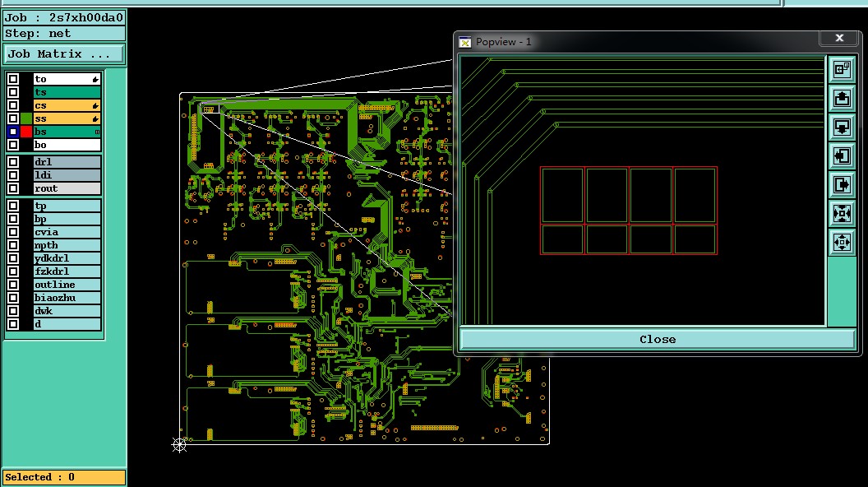
Task: Toggle display checkbox for 'rout' layer
Action: click(13, 188)
